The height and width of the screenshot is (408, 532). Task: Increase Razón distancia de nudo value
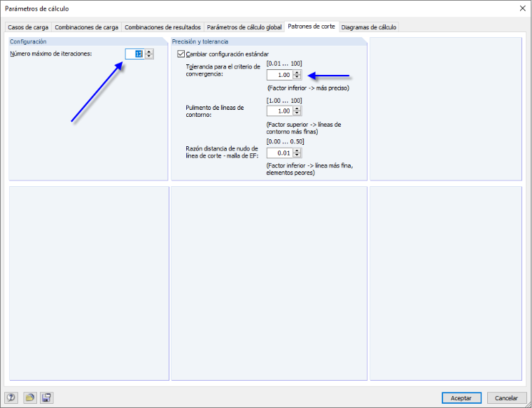click(297, 150)
